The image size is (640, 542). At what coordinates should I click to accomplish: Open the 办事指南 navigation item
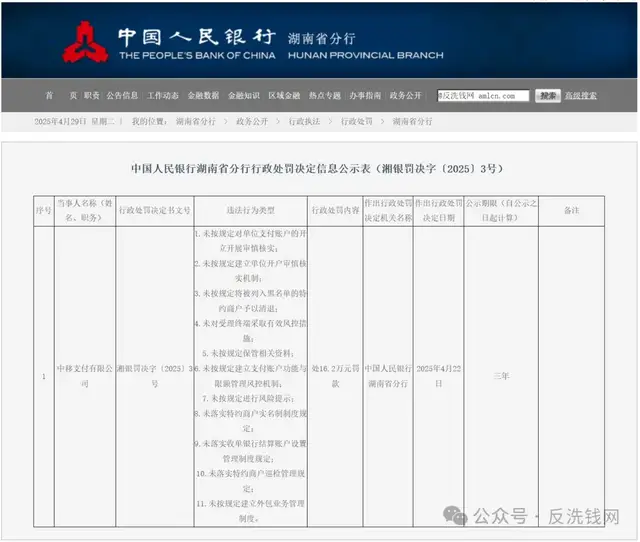click(x=365, y=96)
